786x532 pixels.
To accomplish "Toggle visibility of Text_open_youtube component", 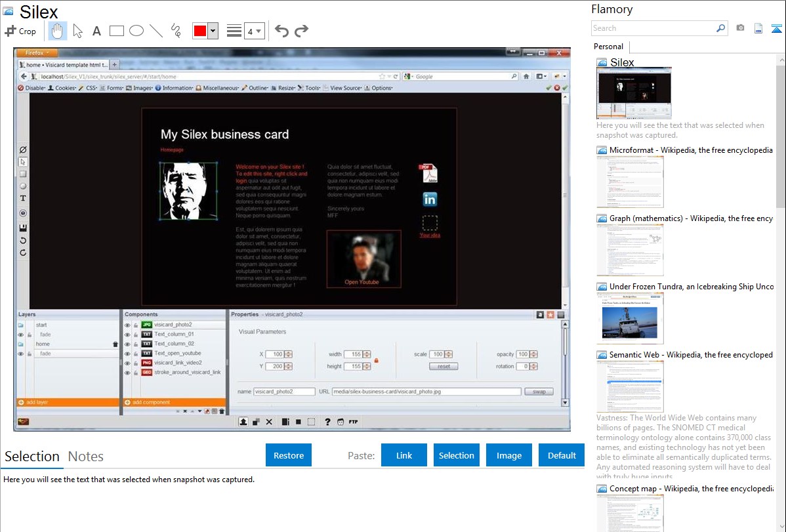I will tap(127, 354).
